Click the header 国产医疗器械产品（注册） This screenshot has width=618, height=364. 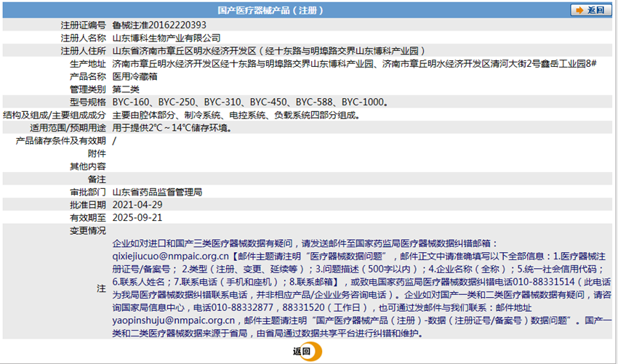pos(270,11)
